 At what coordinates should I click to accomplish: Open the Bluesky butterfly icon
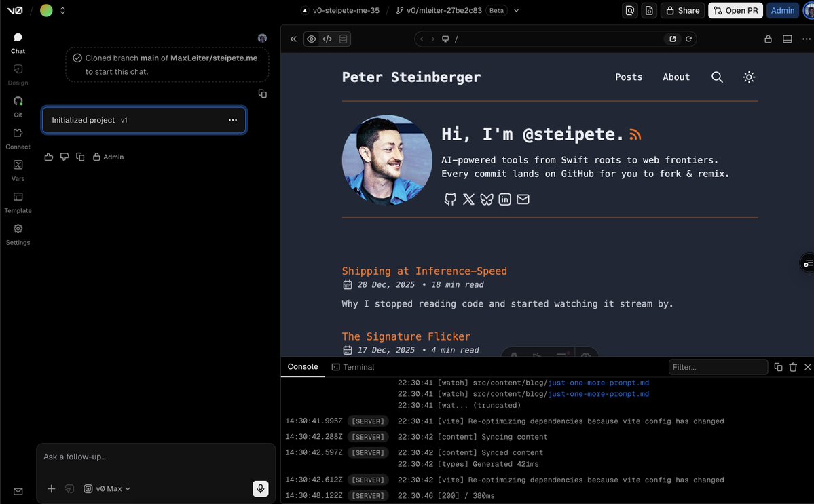[486, 199]
